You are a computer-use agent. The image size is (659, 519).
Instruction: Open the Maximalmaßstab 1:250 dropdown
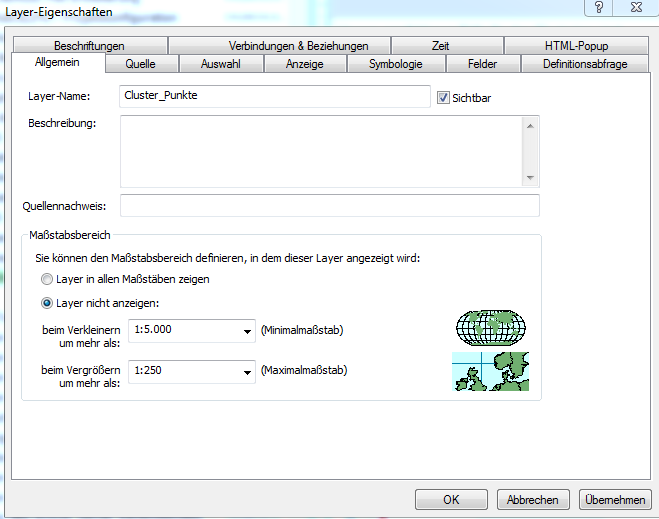[247, 372]
